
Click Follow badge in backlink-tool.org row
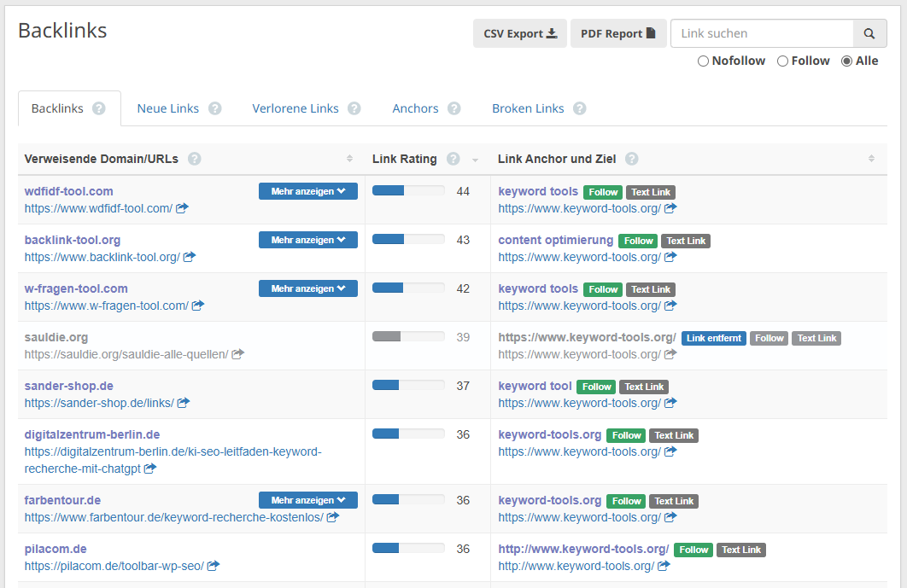(638, 242)
